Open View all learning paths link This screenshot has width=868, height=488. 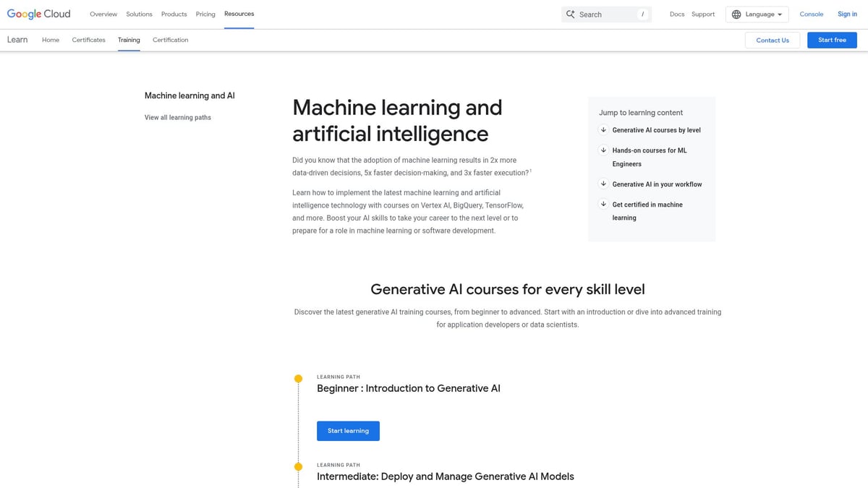tap(178, 117)
